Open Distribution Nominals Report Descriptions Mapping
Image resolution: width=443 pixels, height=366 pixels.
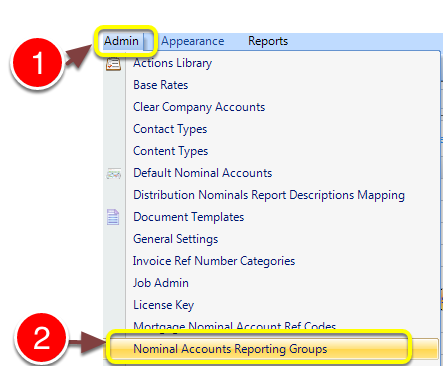pos(269,195)
